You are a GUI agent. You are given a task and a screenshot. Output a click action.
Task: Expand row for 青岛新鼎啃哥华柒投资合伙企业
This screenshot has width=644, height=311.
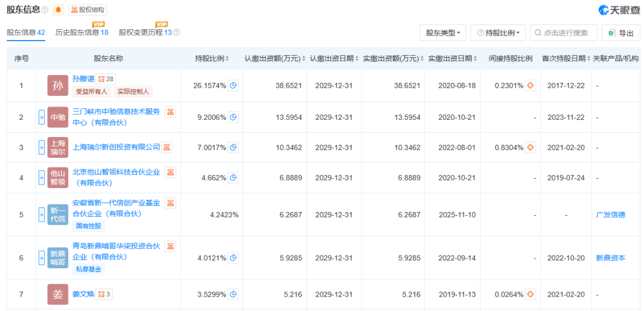click(x=41, y=258)
